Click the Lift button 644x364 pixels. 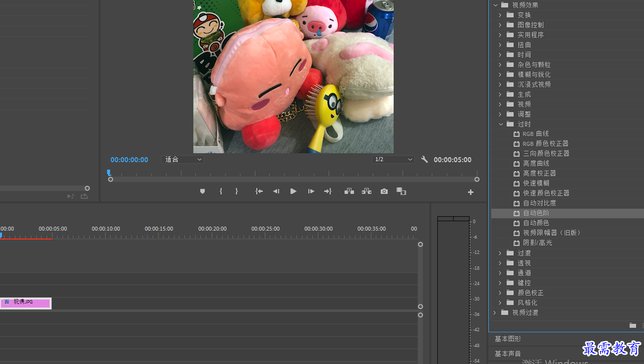[x=349, y=191]
